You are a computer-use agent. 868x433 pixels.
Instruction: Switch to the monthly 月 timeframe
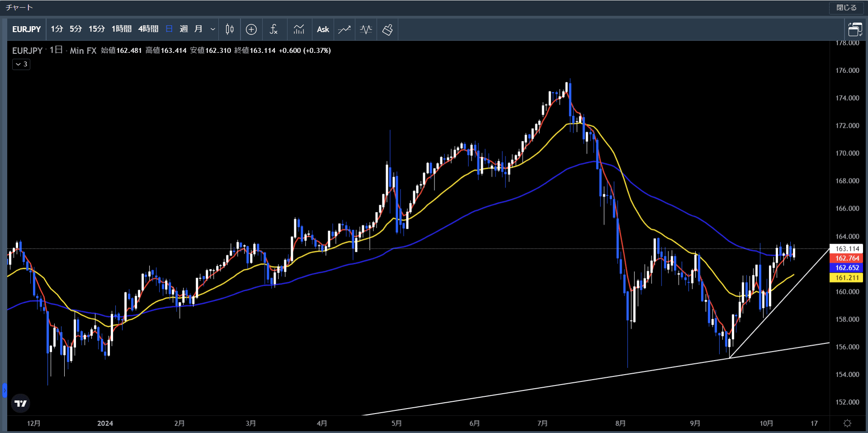point(198,29)
